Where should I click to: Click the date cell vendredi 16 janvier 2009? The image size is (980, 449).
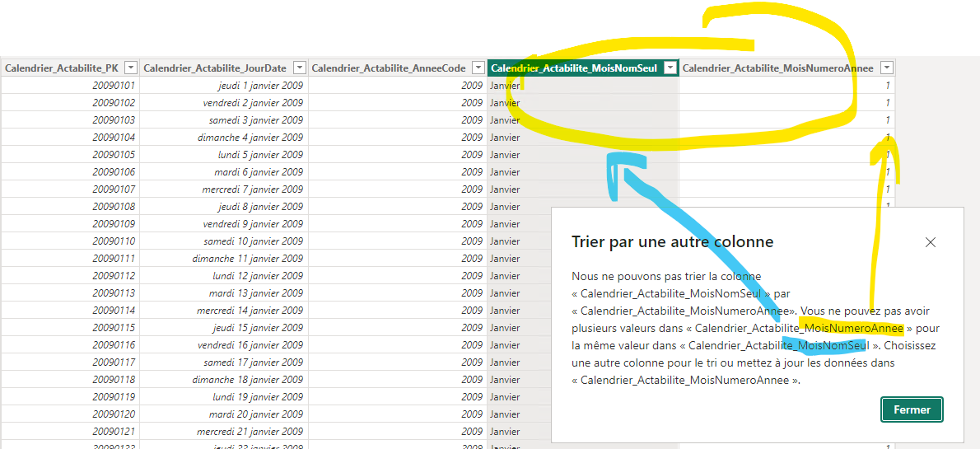point(224,345)
